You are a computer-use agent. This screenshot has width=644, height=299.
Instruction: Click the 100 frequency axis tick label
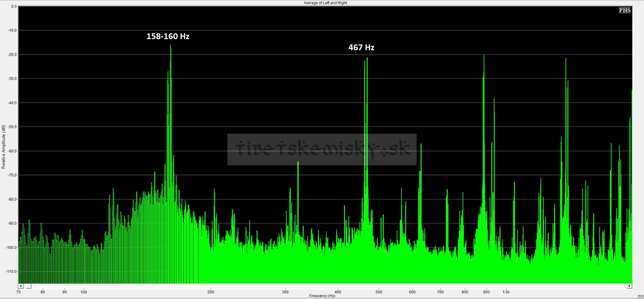(84, 292)
